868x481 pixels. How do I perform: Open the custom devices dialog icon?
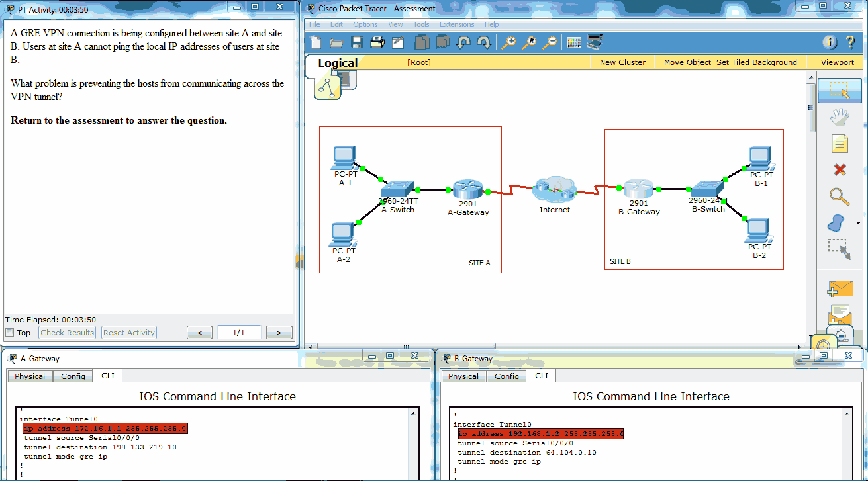tap(595, 42)
